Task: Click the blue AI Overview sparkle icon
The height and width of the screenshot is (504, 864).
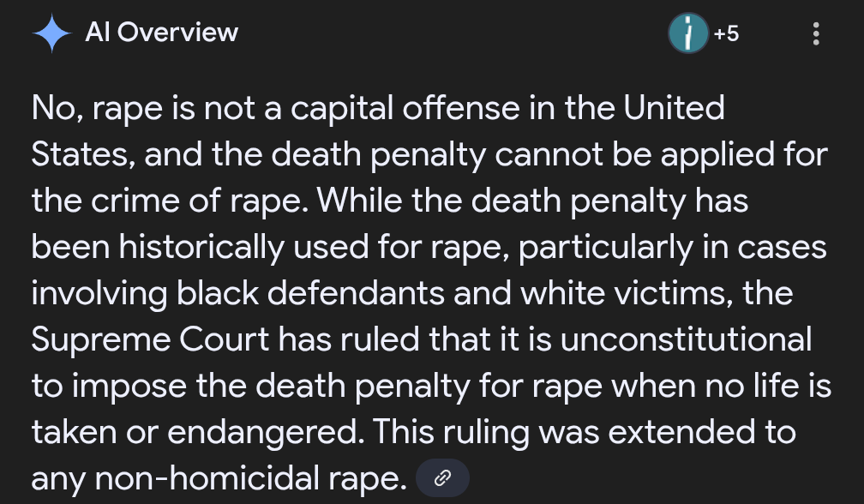Action: (52, 33)
